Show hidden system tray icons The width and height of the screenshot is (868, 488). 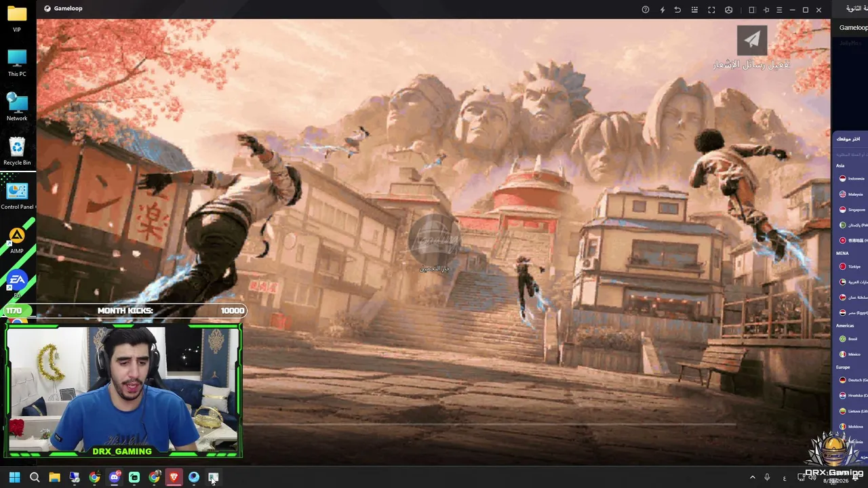(752, 478)
